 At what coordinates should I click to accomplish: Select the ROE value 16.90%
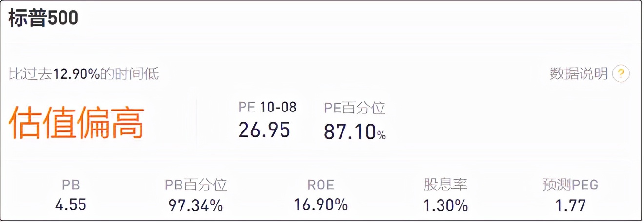[321, 204]
